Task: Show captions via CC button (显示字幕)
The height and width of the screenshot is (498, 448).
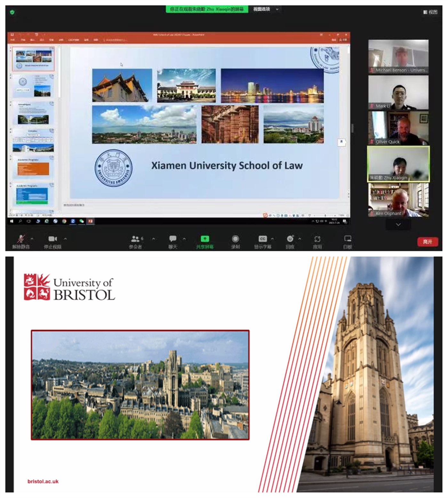Action: click(263, 242)
